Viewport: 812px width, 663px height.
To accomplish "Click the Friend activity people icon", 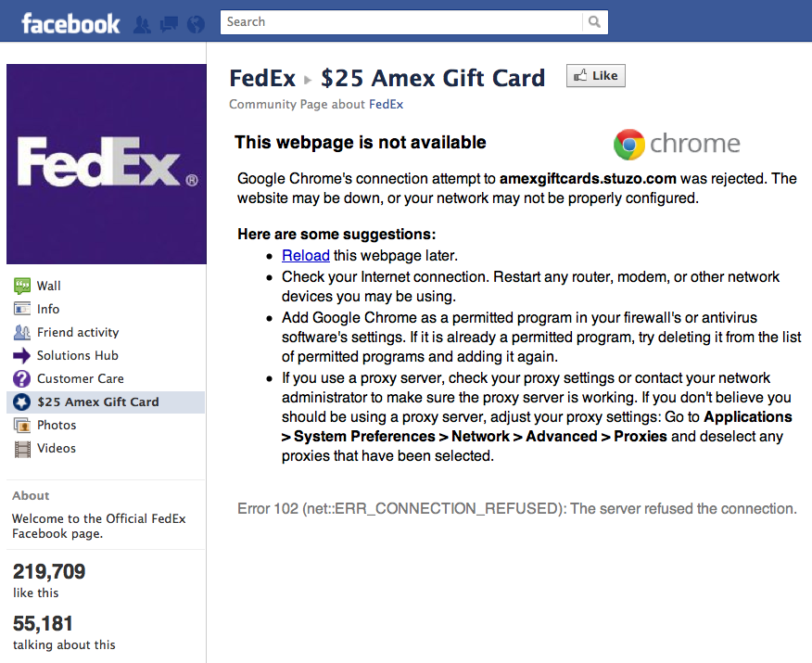I will (21, 332).
